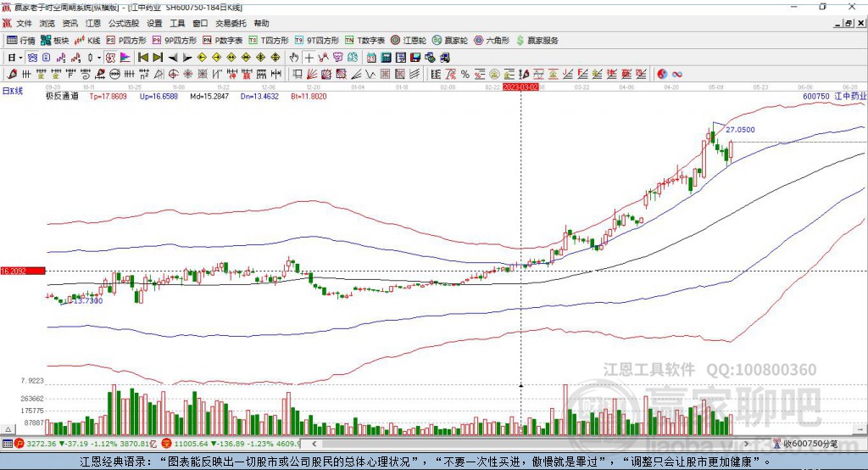Image resolution: width=868 pixels, height=470 pixels.
Task: Click the 极反通道 indicator name
Action: click(x=62, y=96)
